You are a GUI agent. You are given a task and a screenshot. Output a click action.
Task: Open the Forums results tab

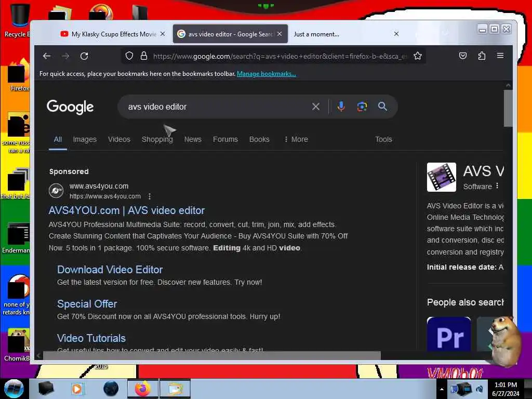click(x=225, y=139)
